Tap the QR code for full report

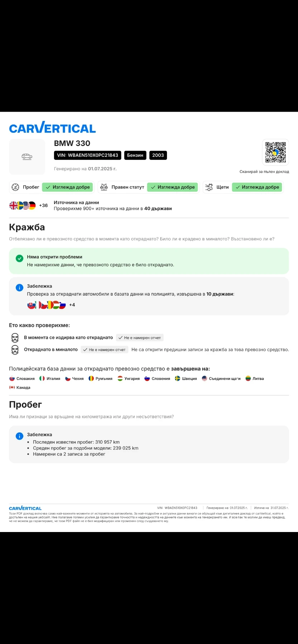[x=275, y=152]
